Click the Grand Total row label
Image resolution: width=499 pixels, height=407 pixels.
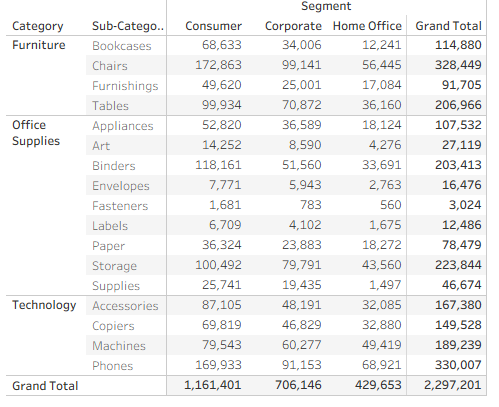coord(45,386)
